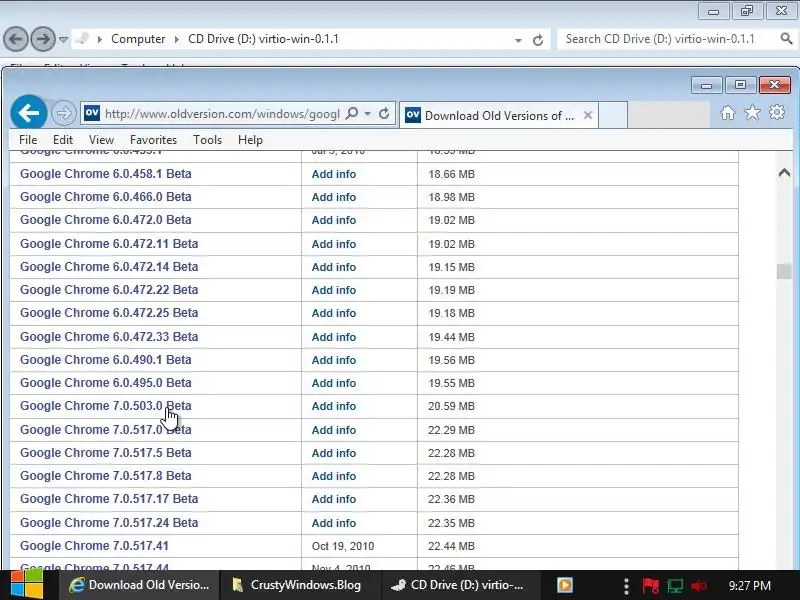This screenshot has width=800, height=600.
Task: Open the Help menu
Action: (250, 140)
